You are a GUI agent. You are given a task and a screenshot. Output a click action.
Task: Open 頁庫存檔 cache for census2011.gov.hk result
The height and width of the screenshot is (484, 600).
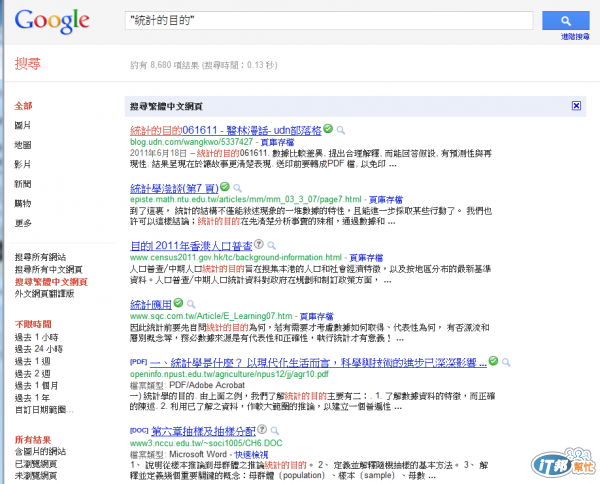point(366,257)
